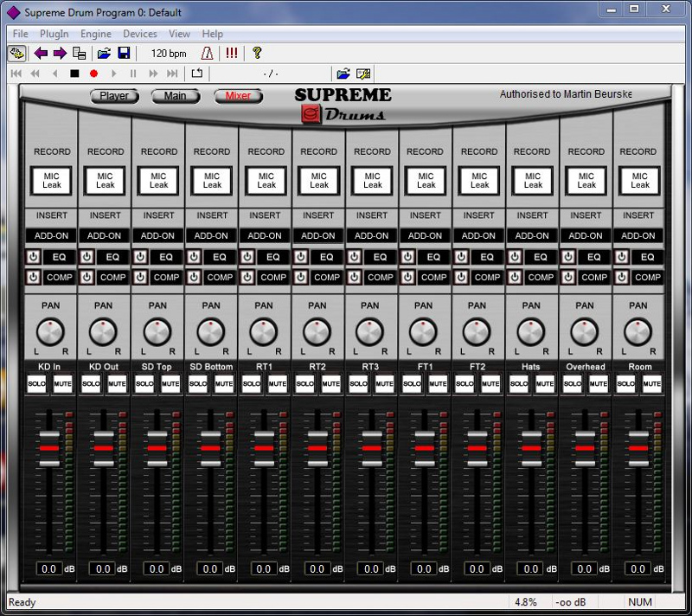Click the fast forward transport icon
This screenshot has height=616, width=692.
click(153, 74)
